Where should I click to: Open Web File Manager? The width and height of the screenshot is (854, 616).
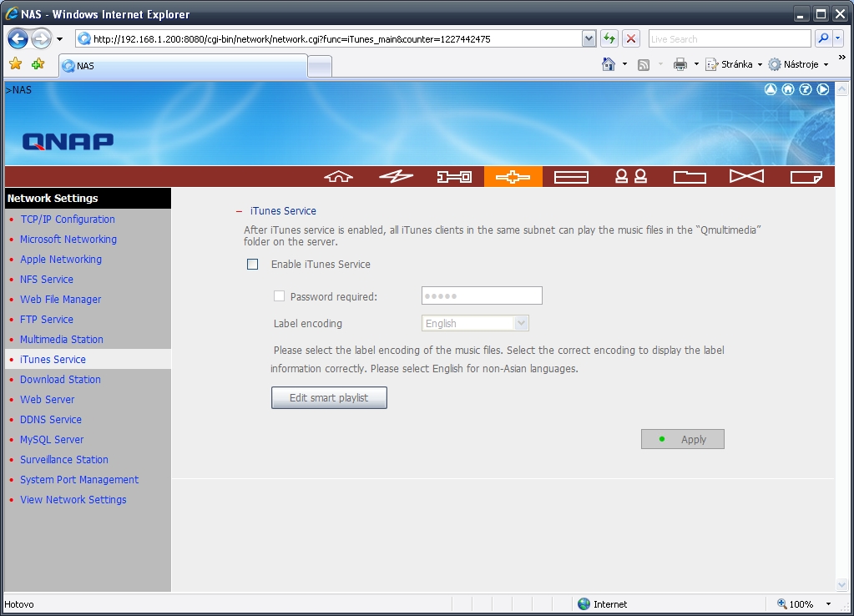[x=60, y=300]
